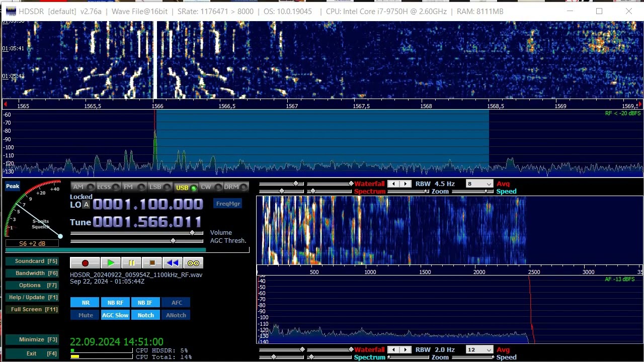Click lower RBW left arrow
This screenshot has height=362, width=644.
click(394, 349)
